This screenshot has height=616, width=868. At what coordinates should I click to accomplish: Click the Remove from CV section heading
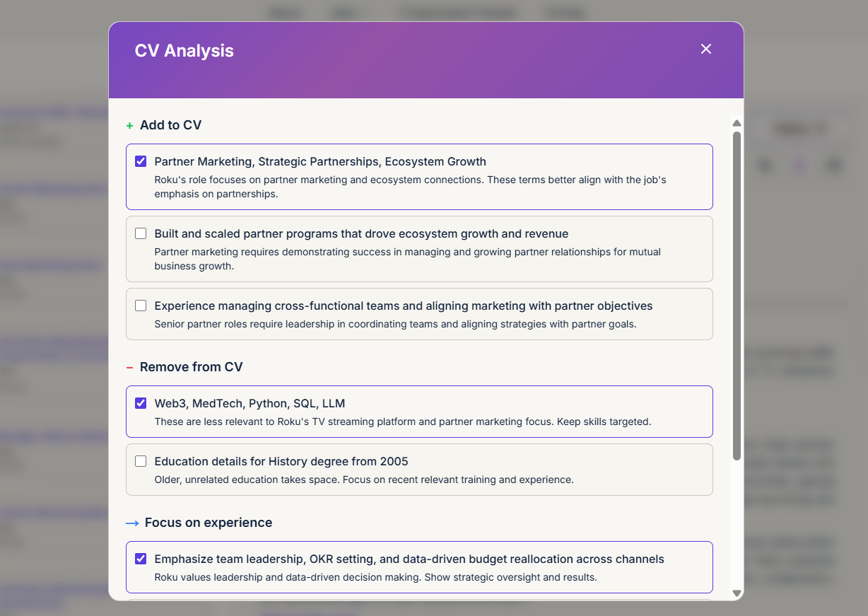(x=191, y=367)
